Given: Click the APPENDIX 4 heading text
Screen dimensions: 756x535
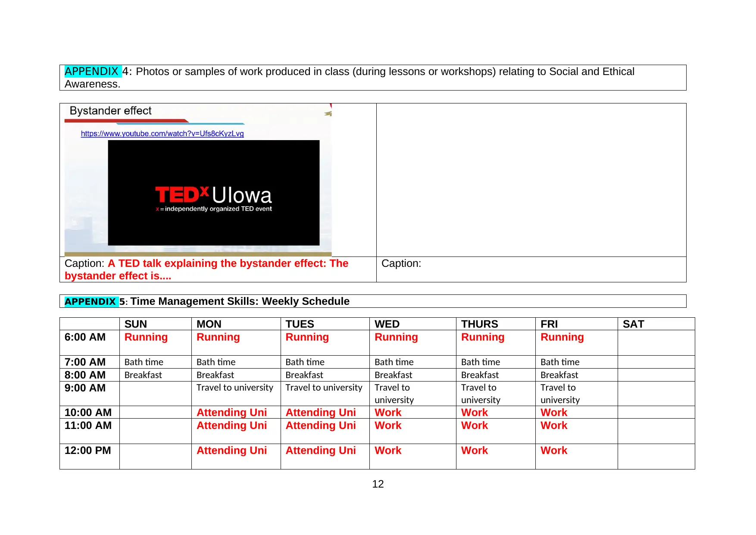Looking at the screenshot, I should [x=349, y=78].
